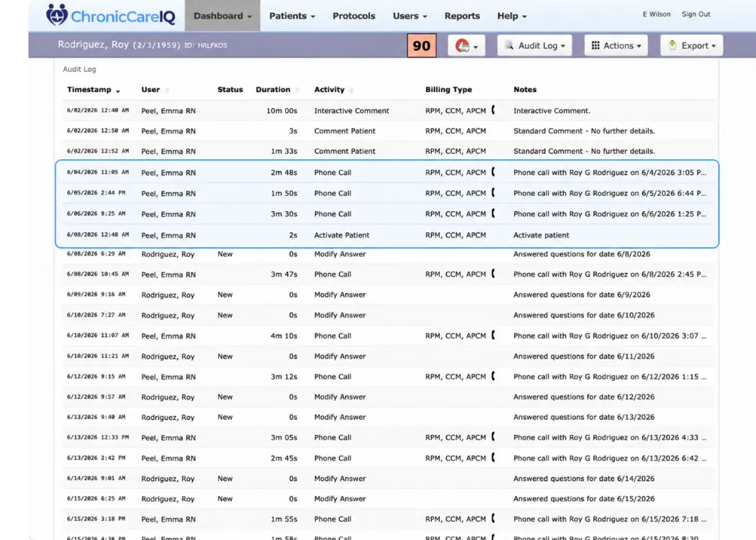Click the 3m 47s duration cell
Image resolution: width=756 pixels, height=540 pixels.
284,274
